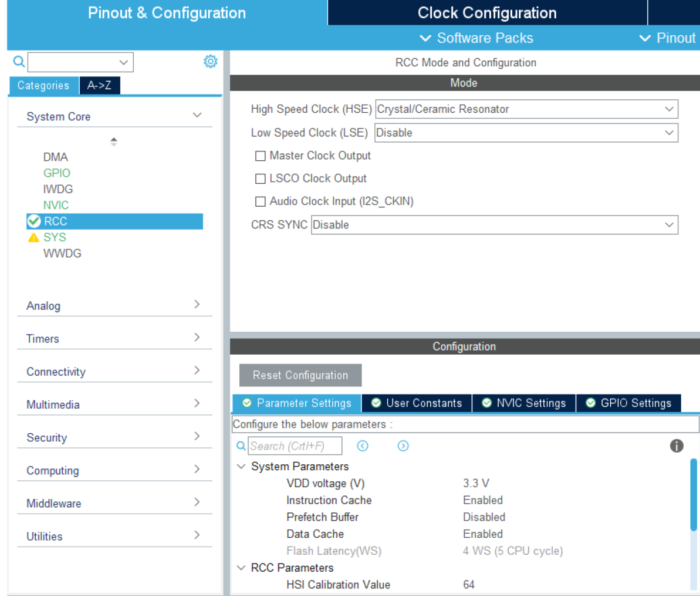700x596 pixels.
Task: Open the Low Speed Clock (LSE) dropdown
Action: tap(526, 133)
